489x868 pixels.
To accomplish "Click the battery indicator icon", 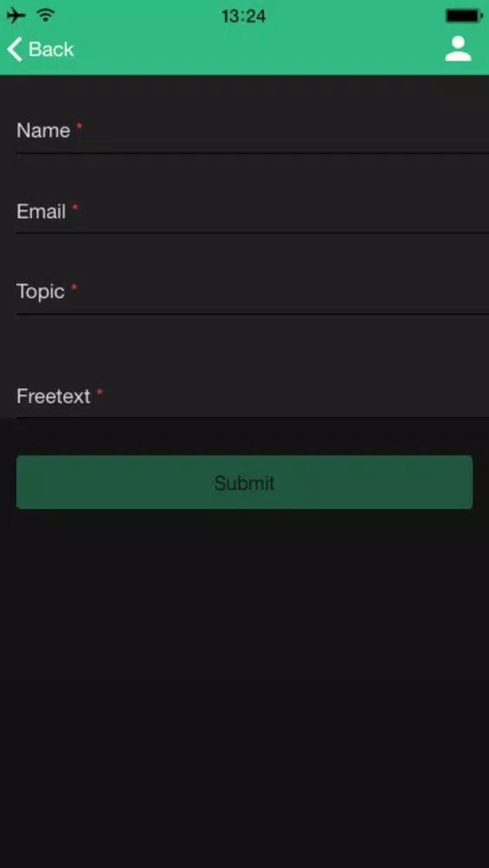I will 464,16.
